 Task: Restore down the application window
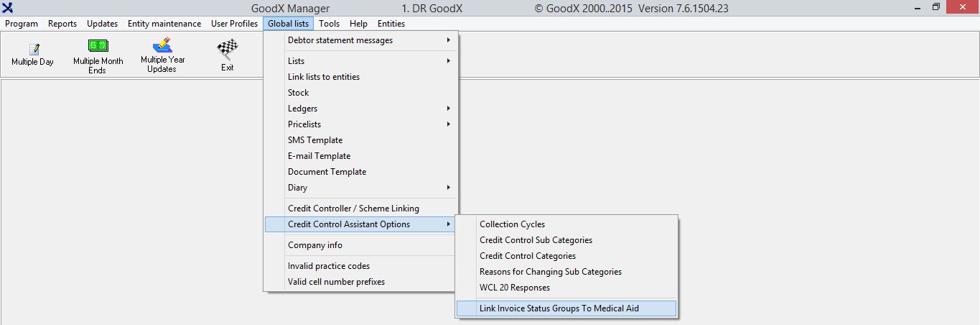(x=935, y=7)
